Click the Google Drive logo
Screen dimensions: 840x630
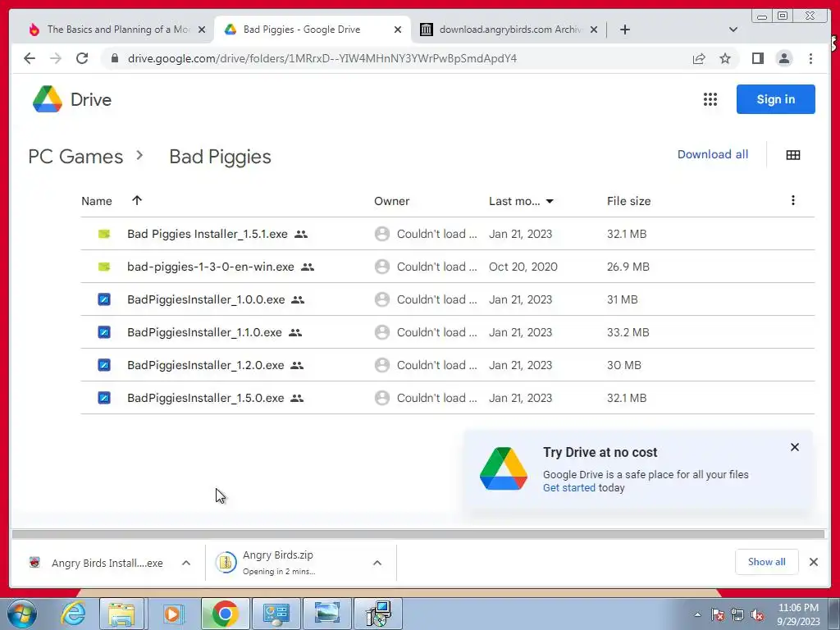[47, 99]
